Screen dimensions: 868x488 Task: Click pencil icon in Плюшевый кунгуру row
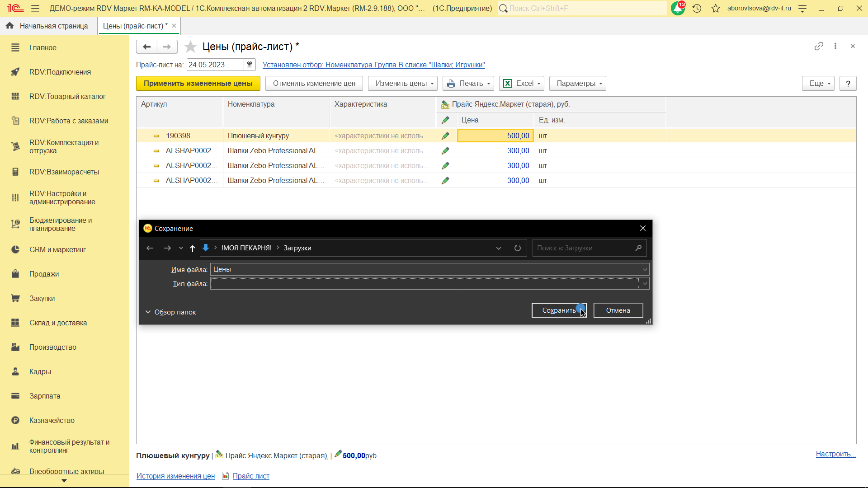point(445,136)
